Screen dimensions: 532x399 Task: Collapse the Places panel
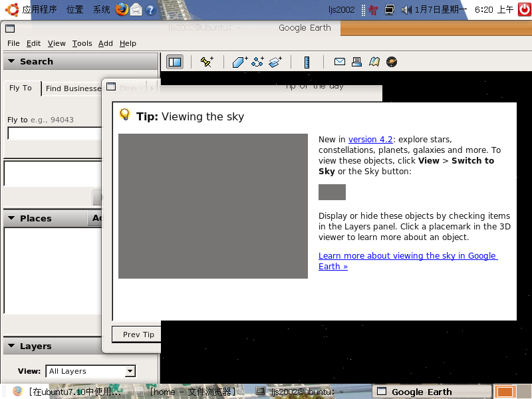tap(11, 218)
